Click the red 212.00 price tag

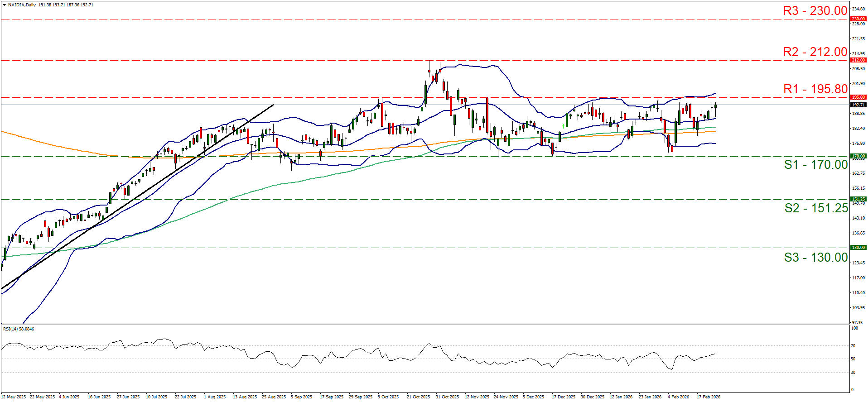[x=858, y=60]
